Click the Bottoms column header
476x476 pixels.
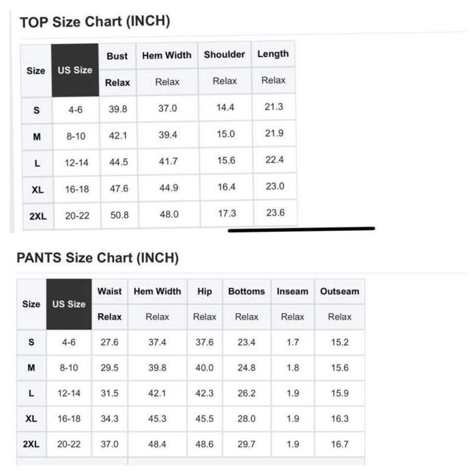coord(246,292)
